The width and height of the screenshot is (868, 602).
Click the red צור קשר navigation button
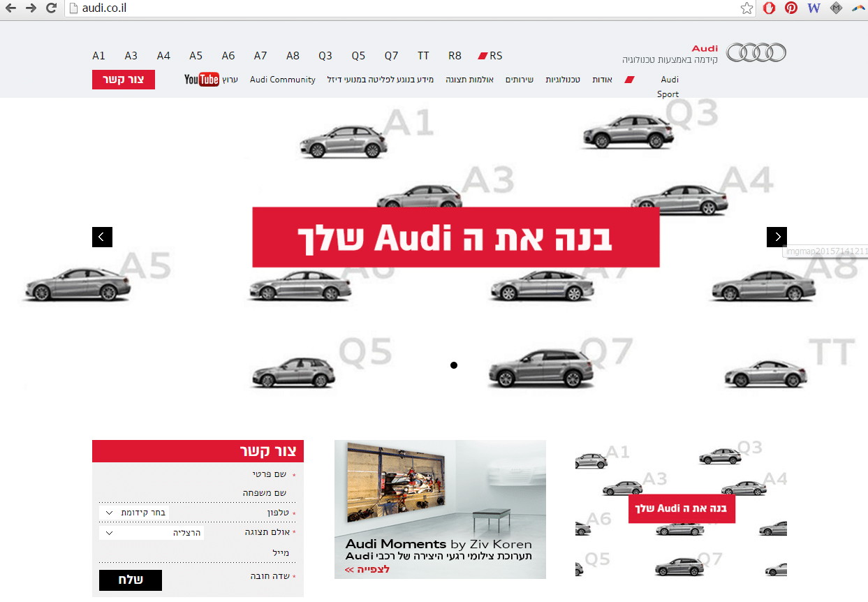(x=124, y=80)
